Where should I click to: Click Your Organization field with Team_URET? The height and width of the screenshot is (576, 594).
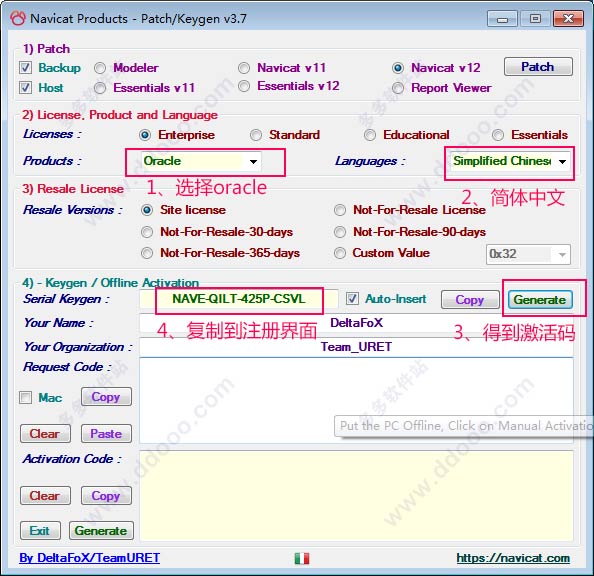click(x=356, y=347)
